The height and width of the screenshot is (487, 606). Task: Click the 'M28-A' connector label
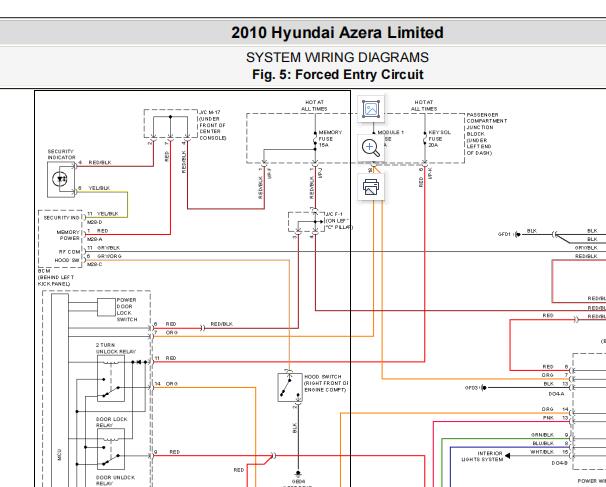[x=95, y=239]
